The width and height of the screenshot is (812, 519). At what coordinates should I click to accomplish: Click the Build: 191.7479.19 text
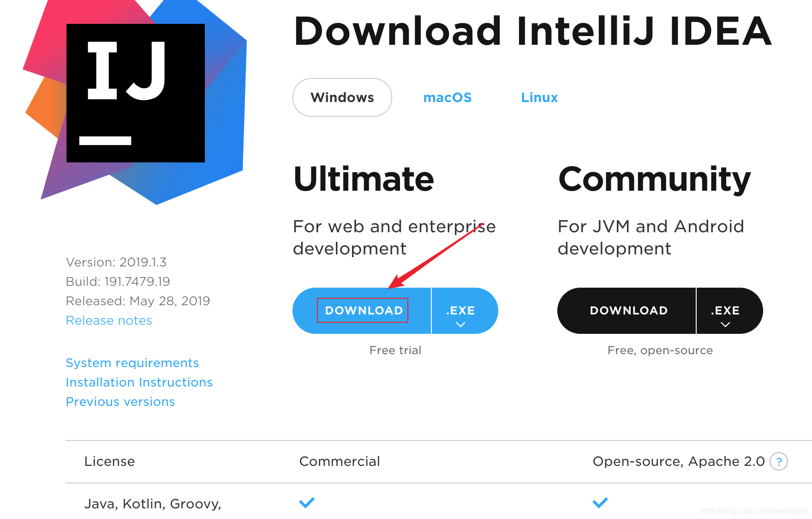tap(118, 282)
